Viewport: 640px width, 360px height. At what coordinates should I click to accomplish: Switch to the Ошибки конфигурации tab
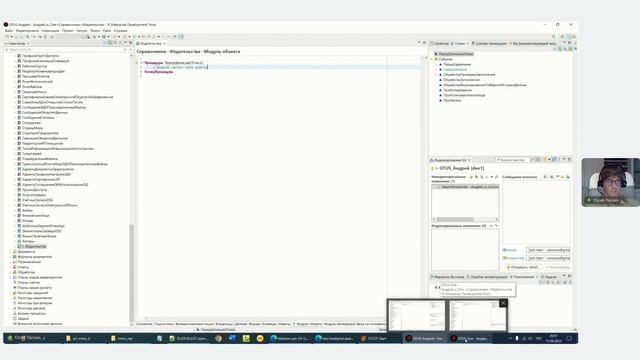(x=487, y=277)
